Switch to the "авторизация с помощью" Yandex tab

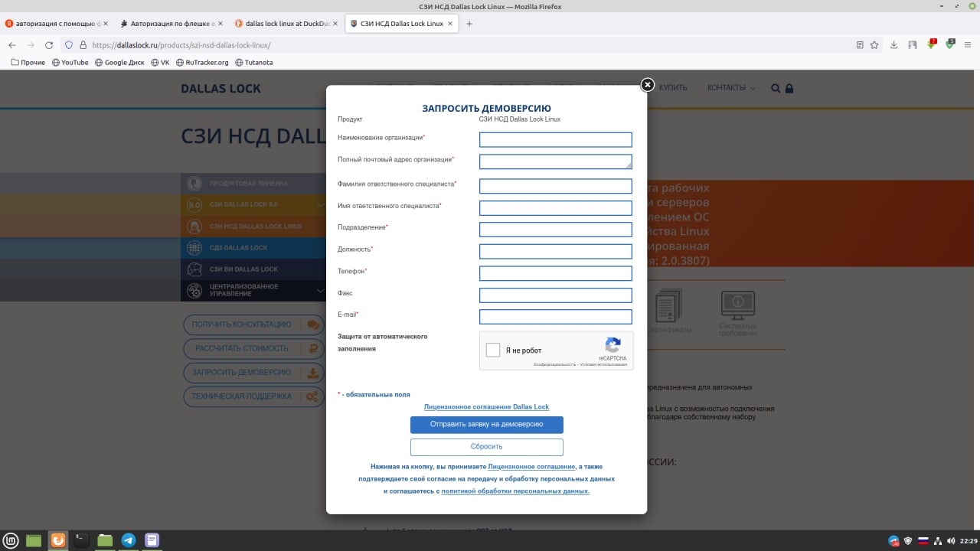click(x=57, y=24)
